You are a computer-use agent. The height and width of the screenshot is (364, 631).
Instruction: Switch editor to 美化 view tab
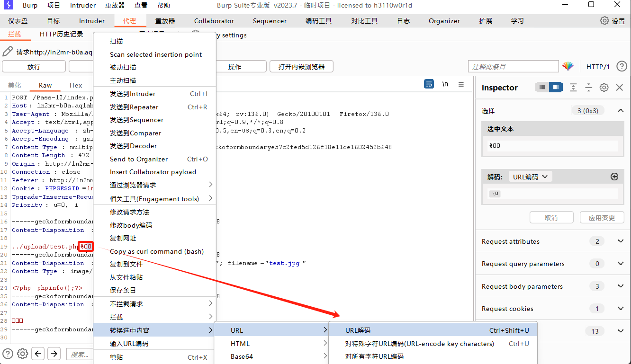[15, 85]
